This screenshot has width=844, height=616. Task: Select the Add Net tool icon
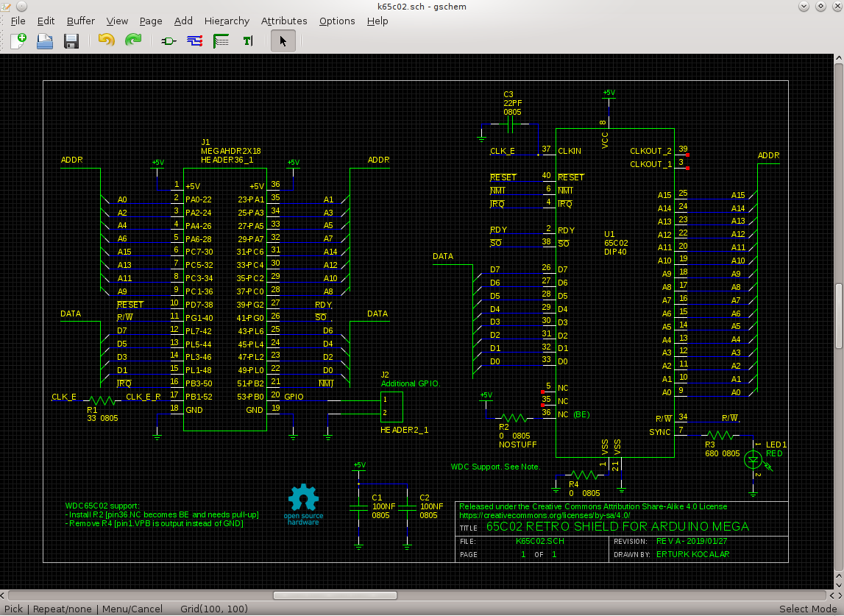tap(195, 41)
